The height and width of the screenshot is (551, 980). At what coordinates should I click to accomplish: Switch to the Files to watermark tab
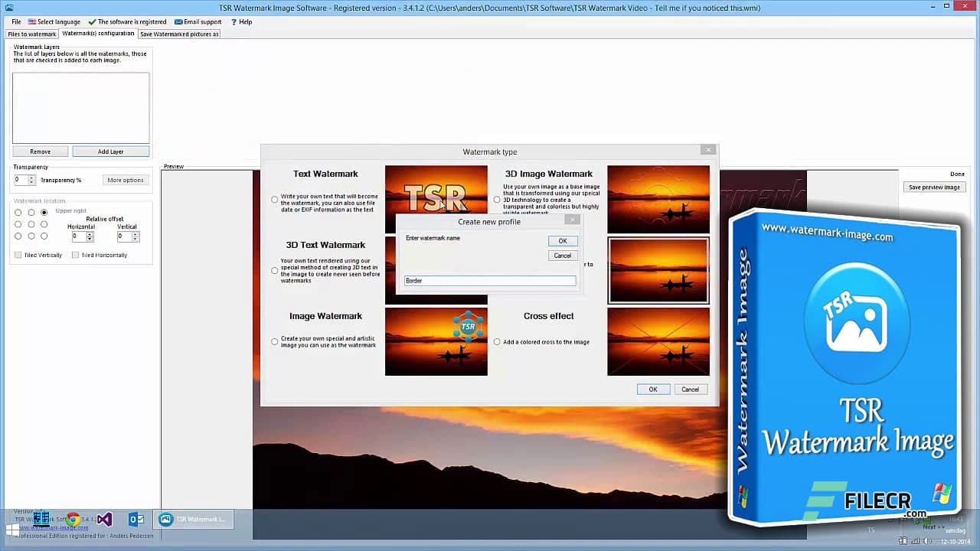(32, 34)
